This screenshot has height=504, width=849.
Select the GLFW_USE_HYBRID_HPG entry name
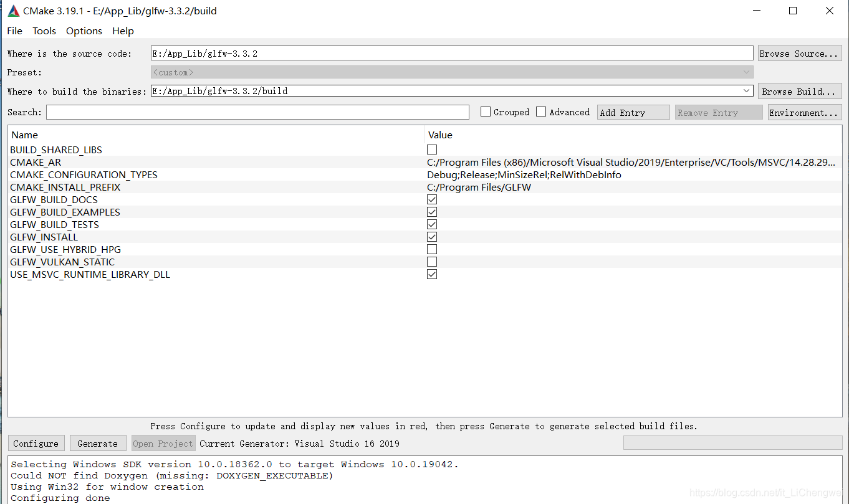point(65,249)
